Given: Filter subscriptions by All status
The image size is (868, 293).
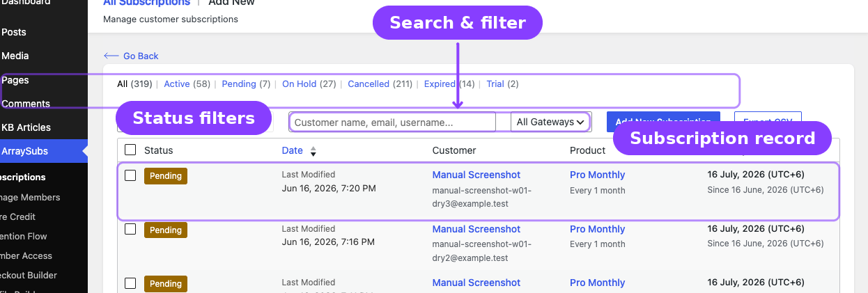Looking at the screenshot, I should click(x=134, y=84).
